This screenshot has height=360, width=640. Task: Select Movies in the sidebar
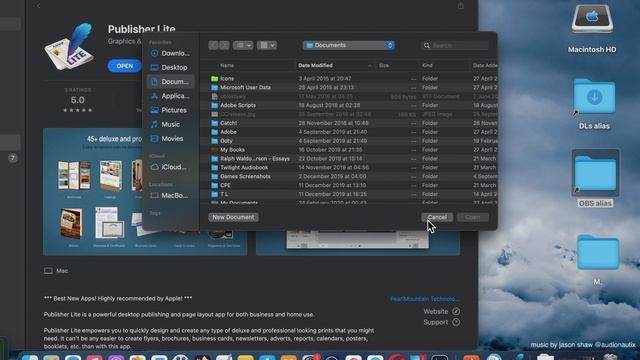[170, 139]
